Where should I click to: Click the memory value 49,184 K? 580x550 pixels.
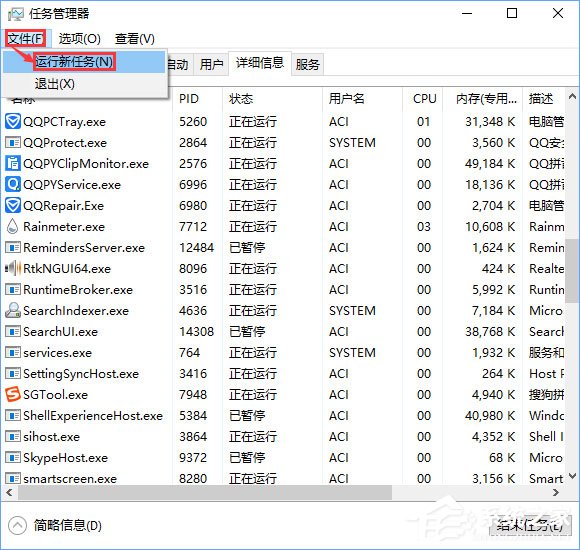490,163
